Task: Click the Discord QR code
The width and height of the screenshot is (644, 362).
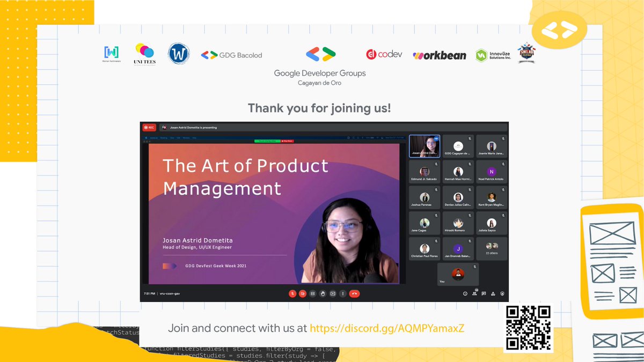Action: tap(529, 328)
